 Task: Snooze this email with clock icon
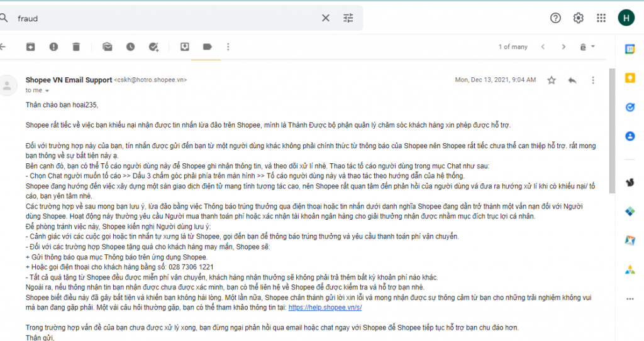tap(130, 46)
